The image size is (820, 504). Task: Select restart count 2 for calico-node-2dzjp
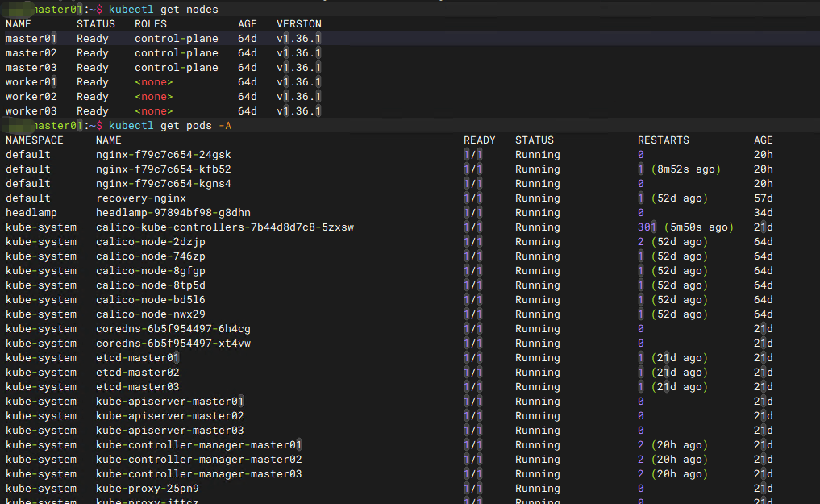(641, 242)
